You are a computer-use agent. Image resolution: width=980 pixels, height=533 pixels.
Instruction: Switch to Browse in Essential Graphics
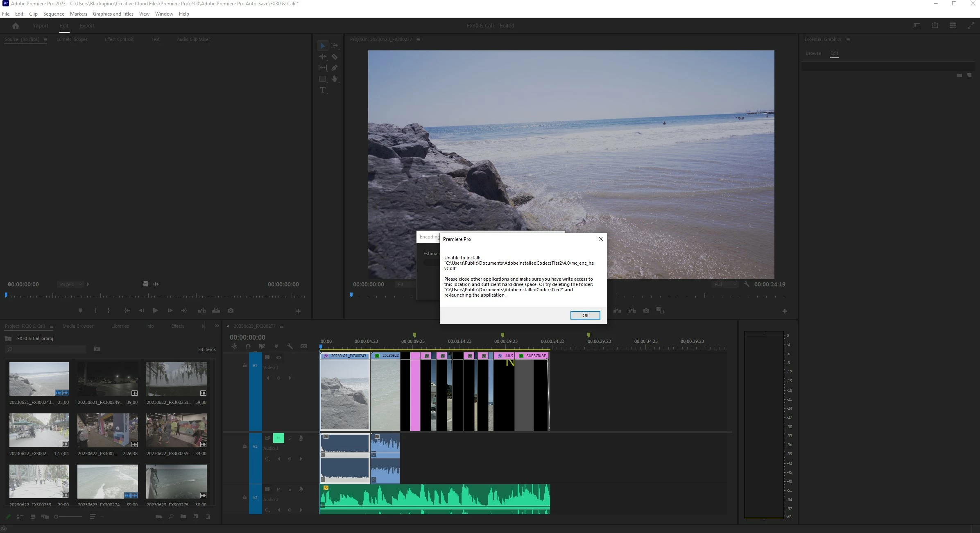tap(813, 53)
